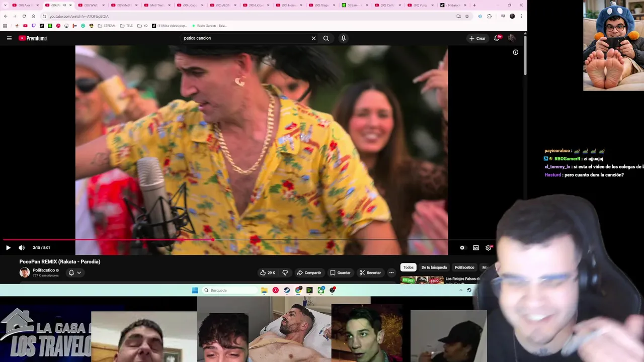Play the paused video
Screen dimensions: 644x362
coord(8,248)
